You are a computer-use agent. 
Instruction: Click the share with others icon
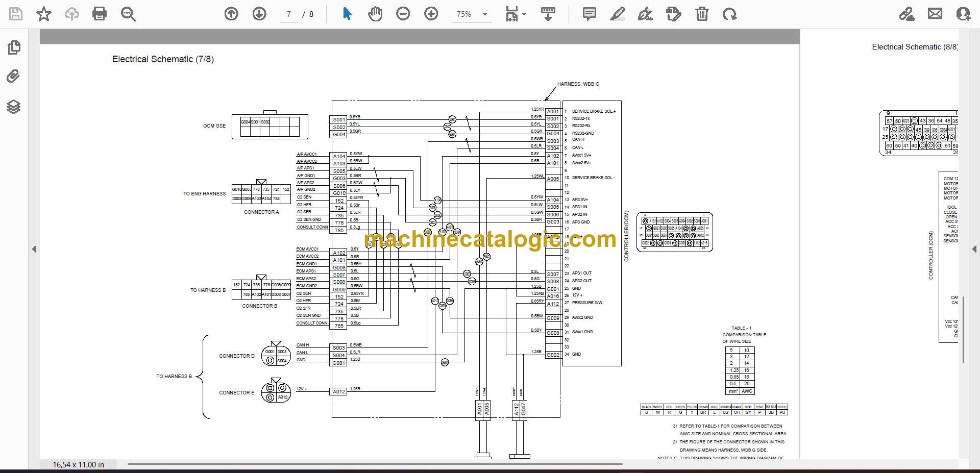click(963, 14)
